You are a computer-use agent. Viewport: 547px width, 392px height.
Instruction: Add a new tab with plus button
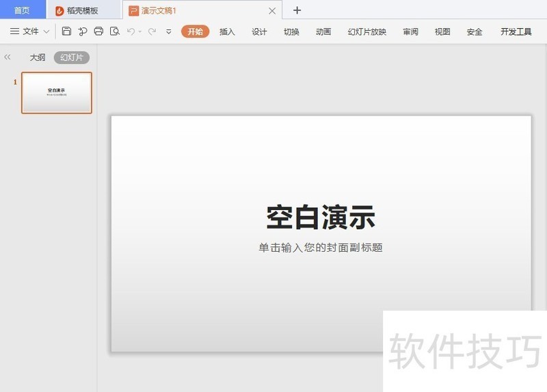[297, 10]
